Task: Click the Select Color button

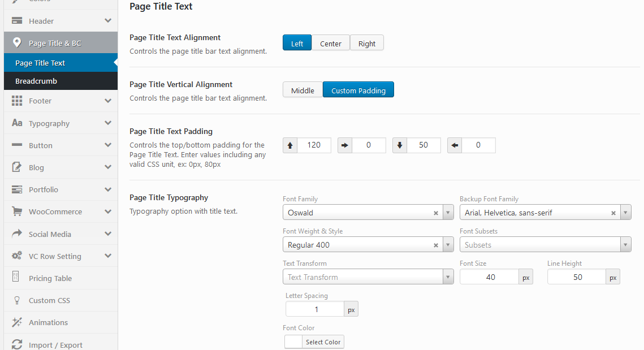Action: click(323, 342)
